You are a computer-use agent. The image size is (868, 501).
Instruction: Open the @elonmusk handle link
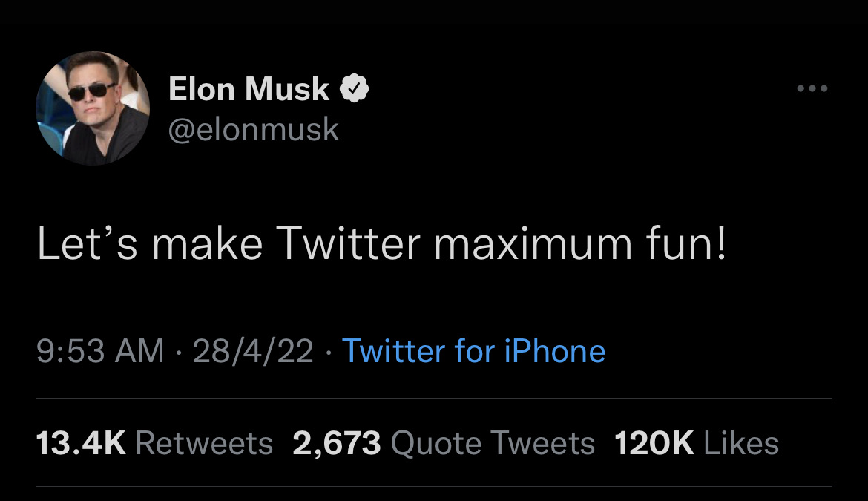(254, 130)
